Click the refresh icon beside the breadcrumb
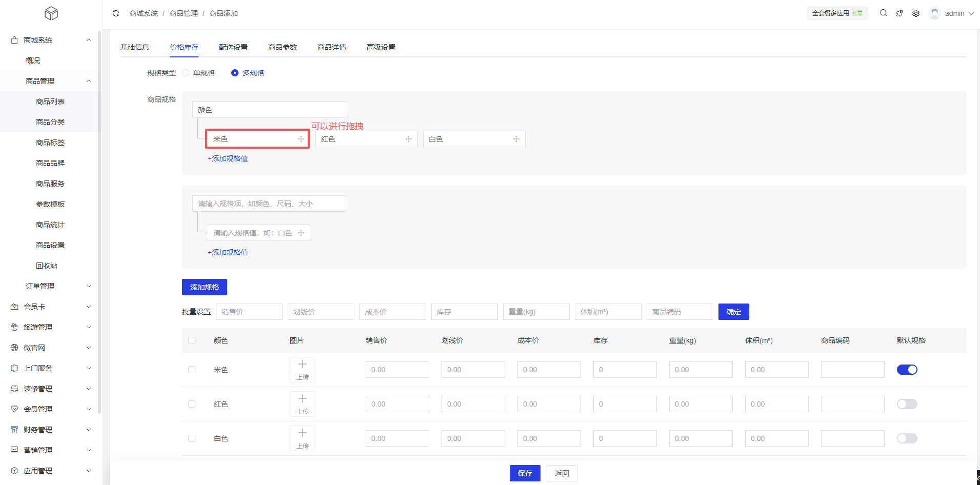This screenshot has height=485, width=980. [x=116, y=13]
